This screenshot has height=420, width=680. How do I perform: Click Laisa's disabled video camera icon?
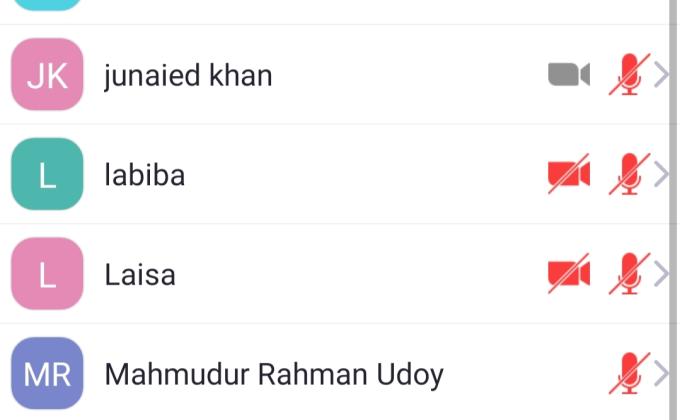568,273
